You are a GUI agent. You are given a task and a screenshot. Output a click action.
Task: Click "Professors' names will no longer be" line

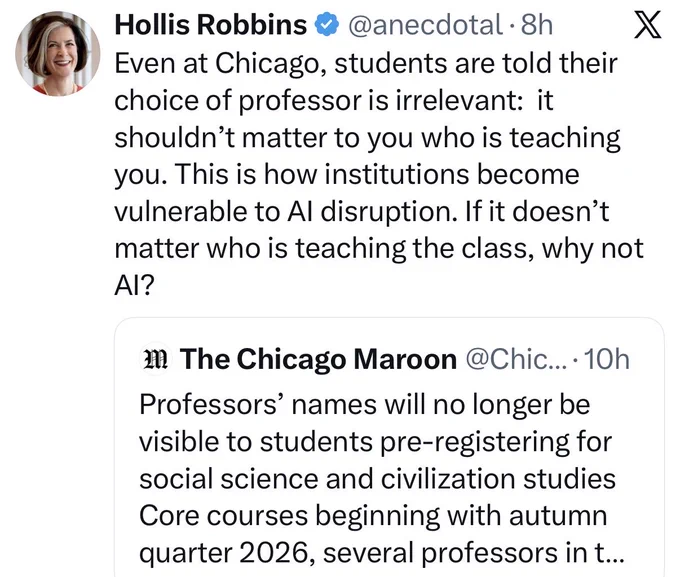click(x=365, y=405)
